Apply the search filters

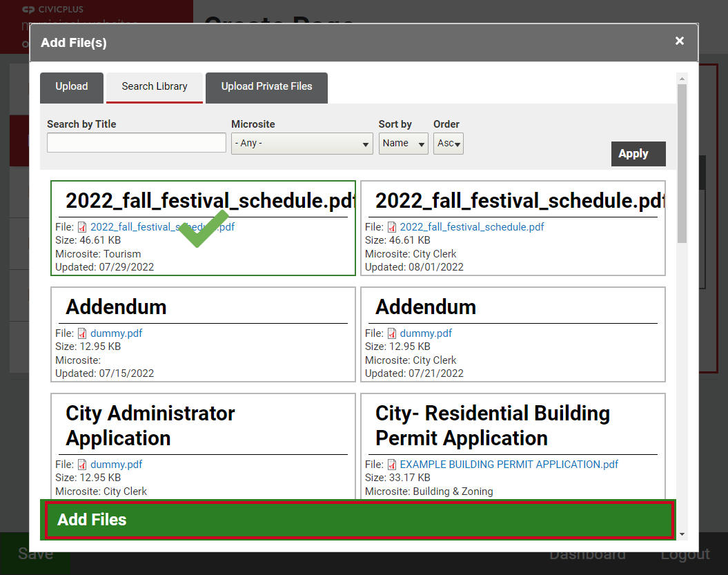[638, 154]
